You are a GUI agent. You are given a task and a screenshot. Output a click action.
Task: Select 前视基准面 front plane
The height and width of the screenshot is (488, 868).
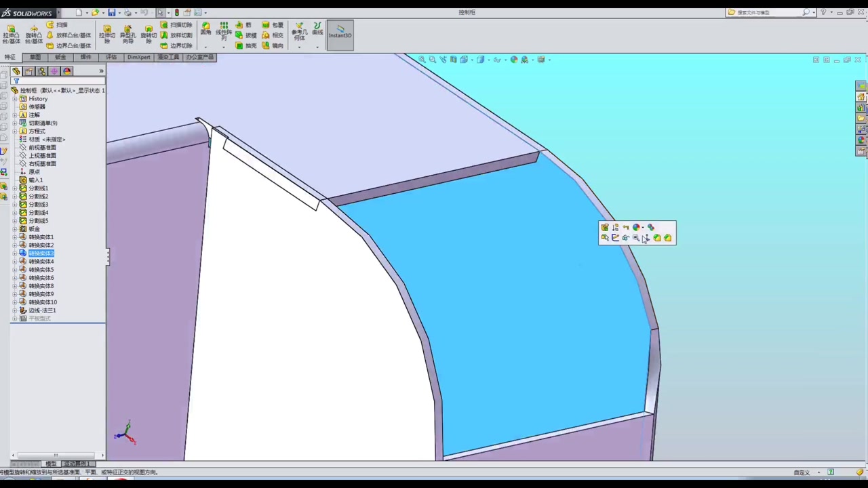pyautogui.click(x=42, y=148)
